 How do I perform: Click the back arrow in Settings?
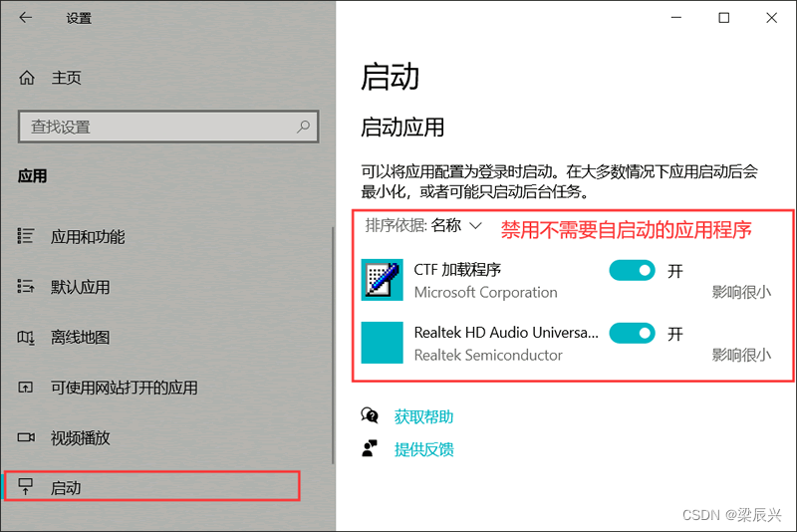(25, 18)
